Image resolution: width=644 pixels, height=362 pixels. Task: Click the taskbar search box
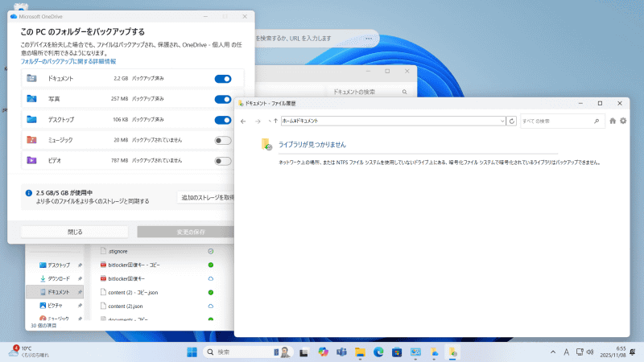tap(248, 352)
